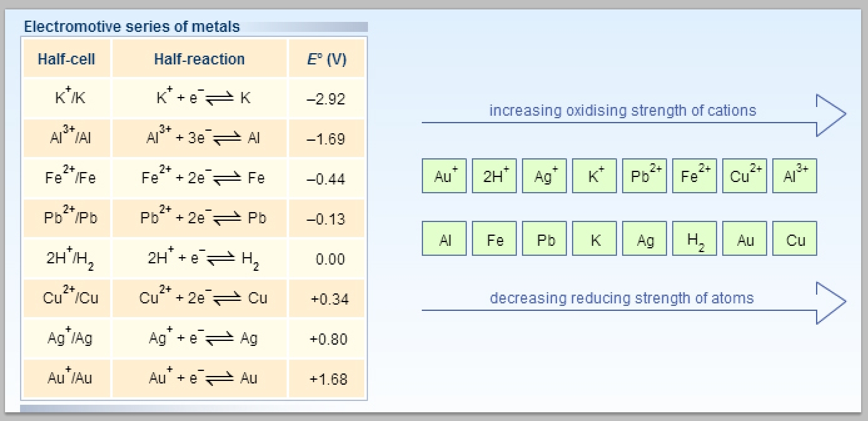868x421 pixels.
Task: Select the Al atom tile
Action: (444, 238)
